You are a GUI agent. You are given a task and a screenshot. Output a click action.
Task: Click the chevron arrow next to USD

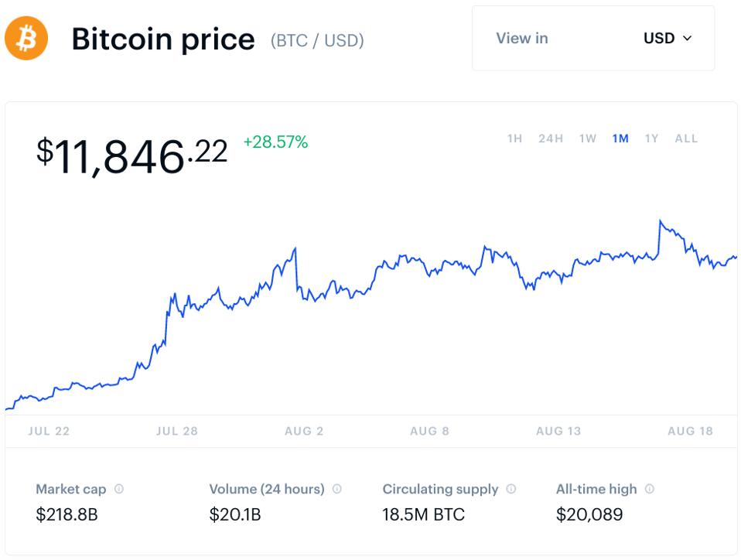click(688, 38)
